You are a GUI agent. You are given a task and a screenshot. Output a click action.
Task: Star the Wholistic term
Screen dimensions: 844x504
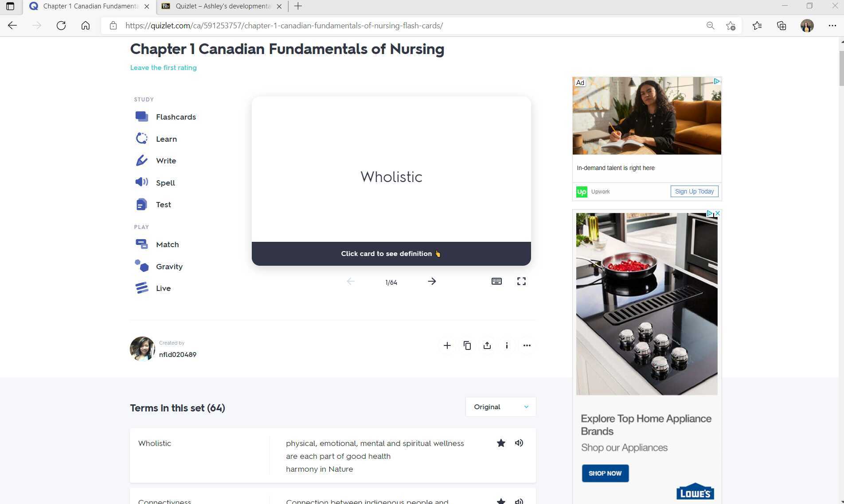click(500, 443)
